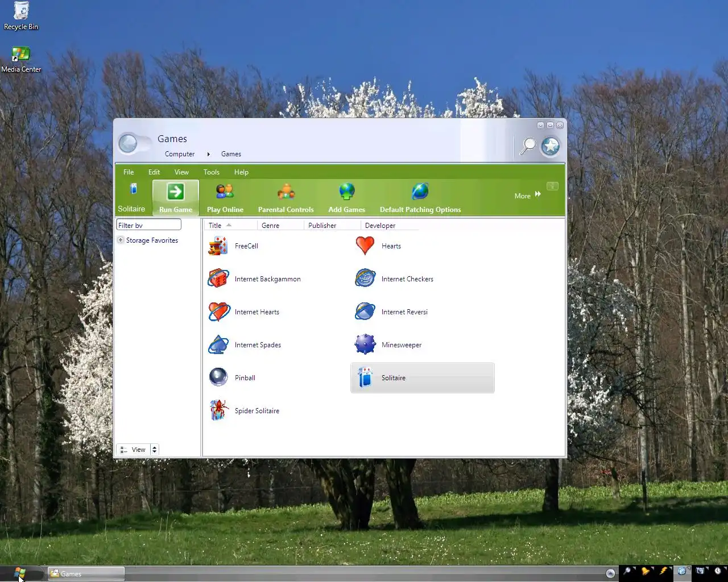Click the View button at bottom left
728x582 pixels.
tap(133, 450)
